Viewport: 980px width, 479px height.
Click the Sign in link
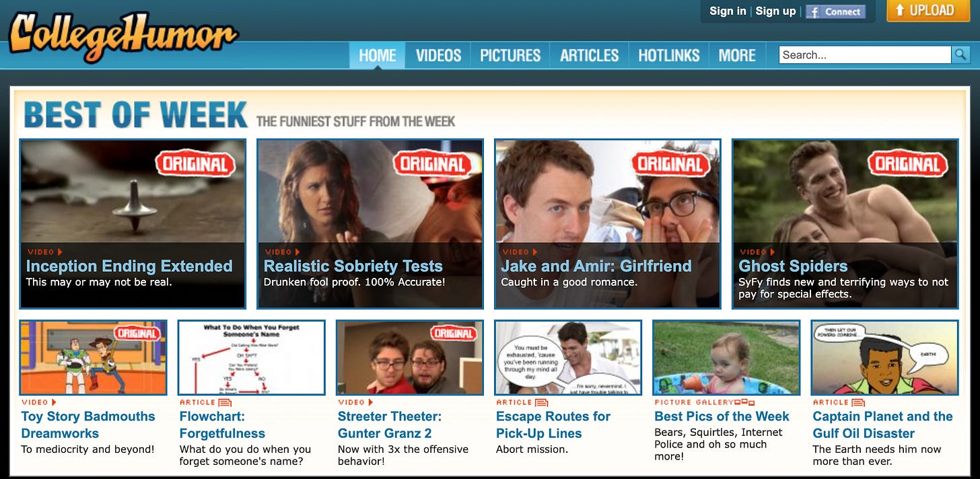pyautogui.click(x=727, y=11)
